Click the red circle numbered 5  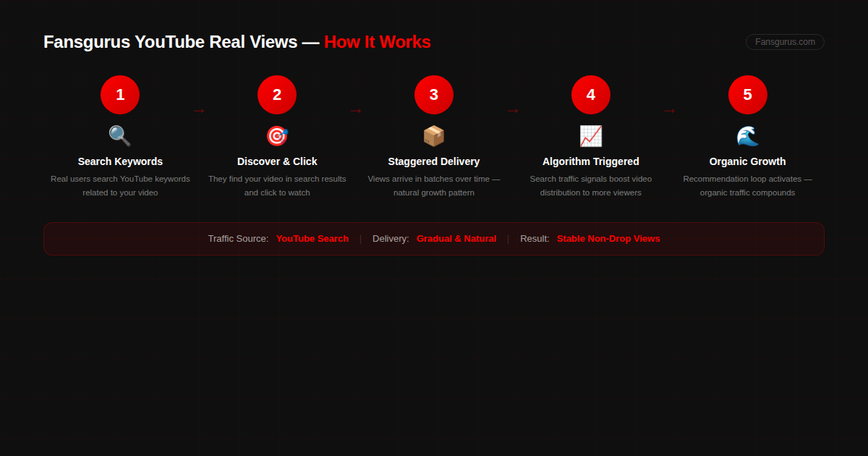tap(747, 94)
